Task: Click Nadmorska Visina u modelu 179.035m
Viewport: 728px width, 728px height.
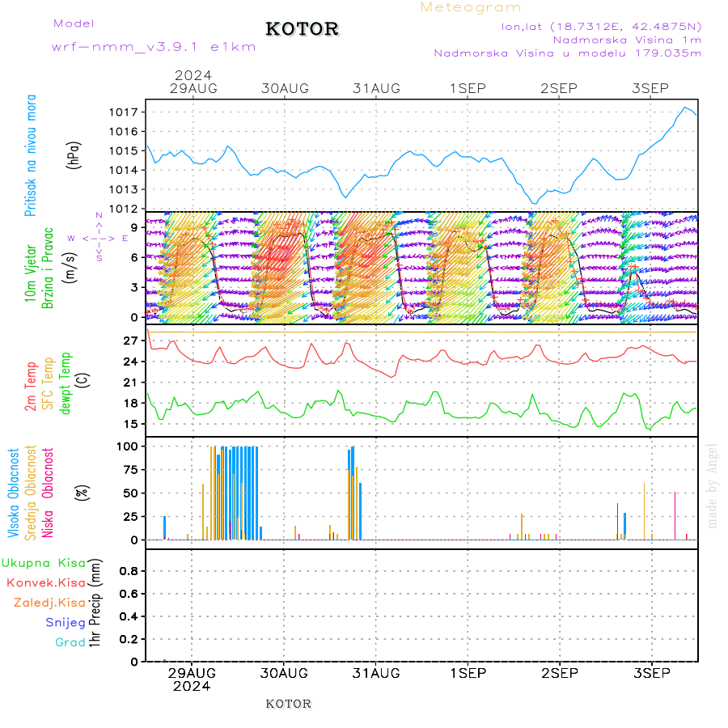Action: [x=567, y=53]
